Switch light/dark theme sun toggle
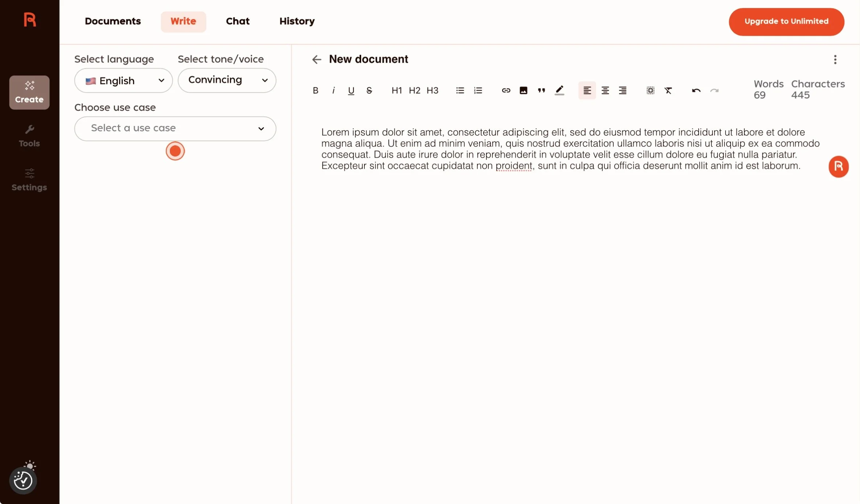The width and height of the screenshot is (860, 504). click(30, 466)
